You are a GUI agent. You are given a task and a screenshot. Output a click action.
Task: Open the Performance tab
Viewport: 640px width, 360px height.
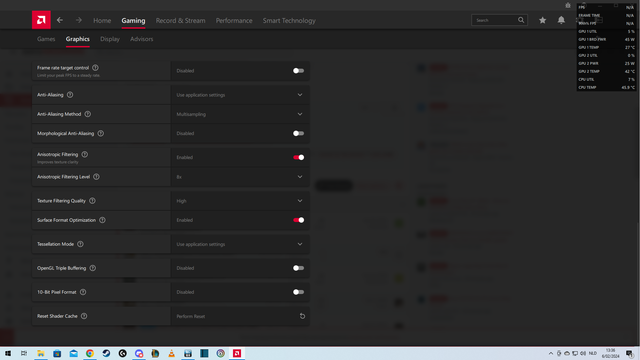coord(234,20)
